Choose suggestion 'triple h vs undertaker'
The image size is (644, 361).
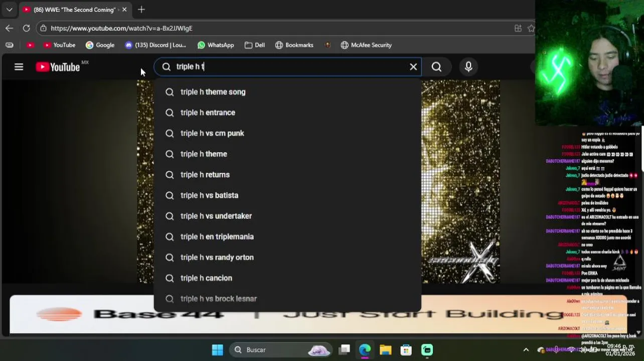287,216
